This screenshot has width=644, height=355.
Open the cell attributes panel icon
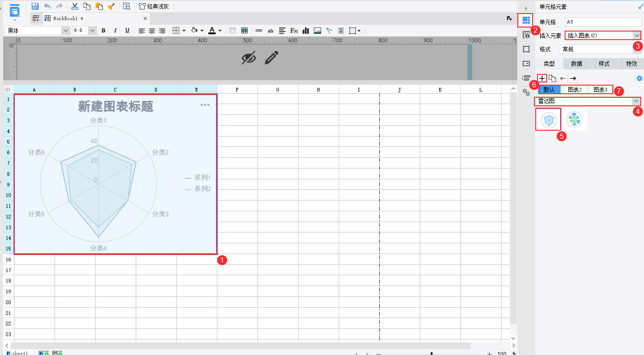(x=526, y=35)
